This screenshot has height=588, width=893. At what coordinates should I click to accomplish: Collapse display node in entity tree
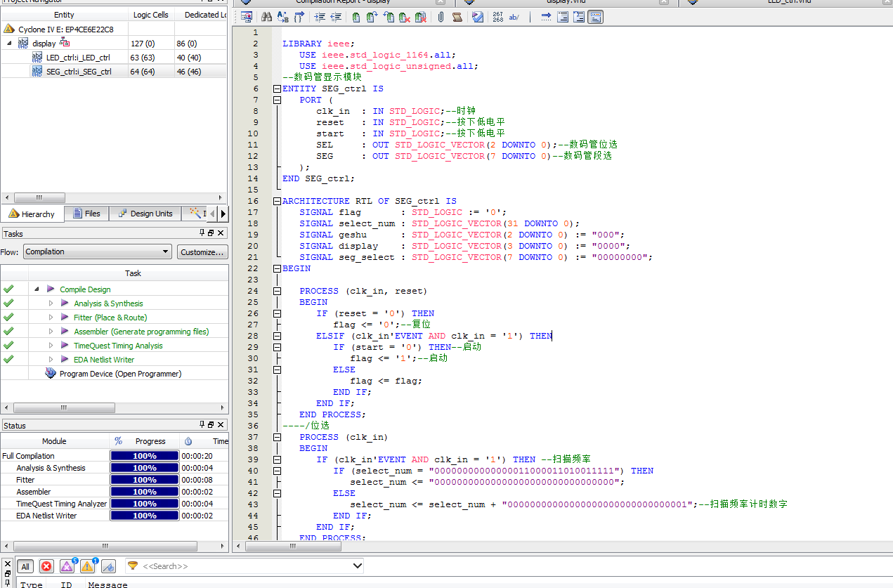[x=10, y=43]
